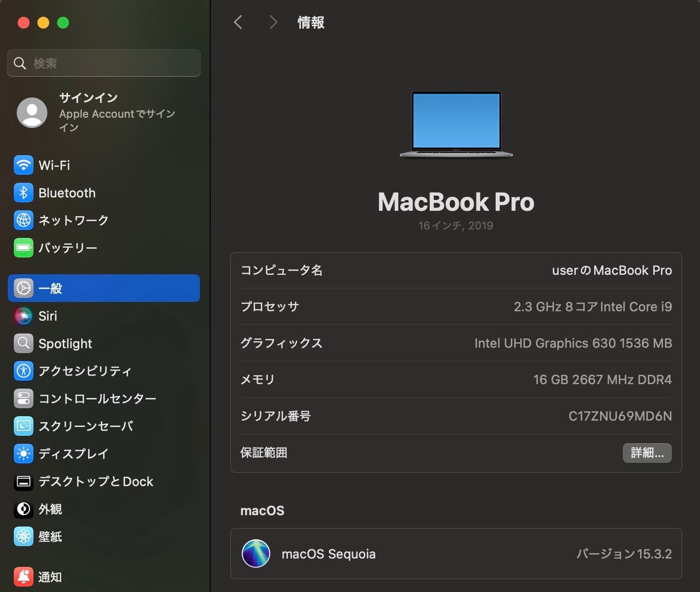Select ネットワーク in the sidebar
The image size is (700, 592).
104,220
